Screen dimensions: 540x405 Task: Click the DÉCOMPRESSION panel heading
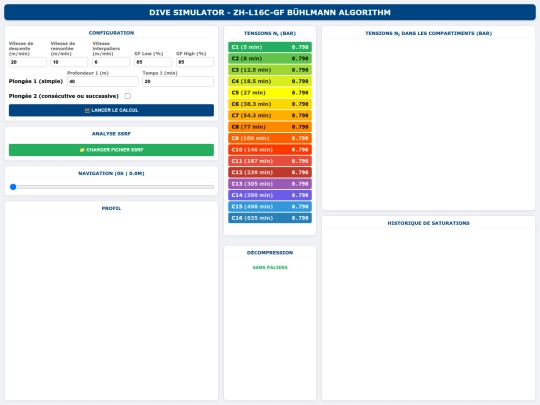tap(270, 253)
